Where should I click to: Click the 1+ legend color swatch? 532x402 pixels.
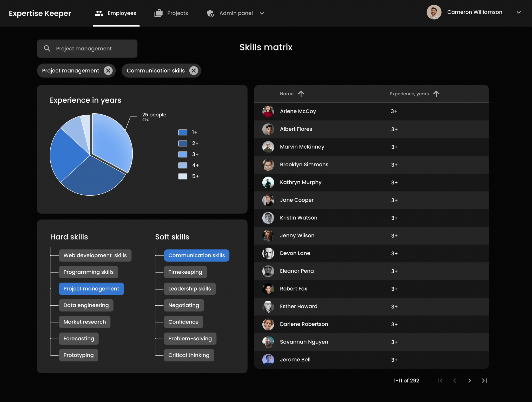(x=183, y=132)
